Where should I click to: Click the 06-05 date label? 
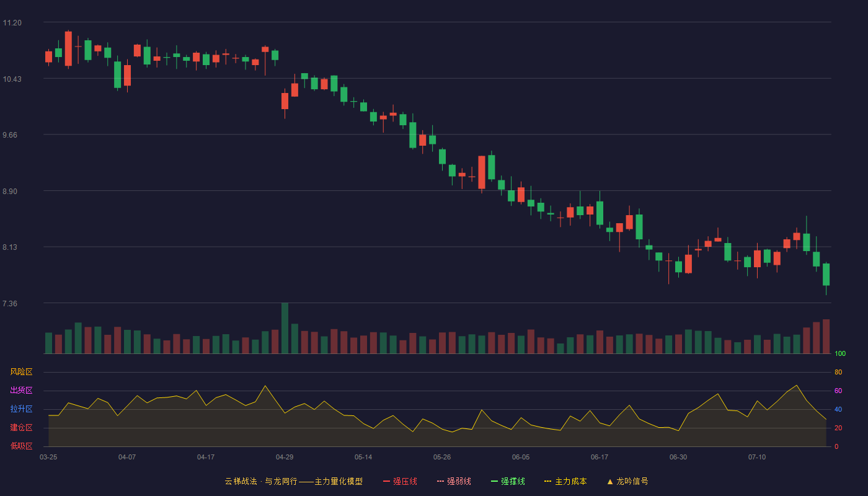tap(521, 457)
